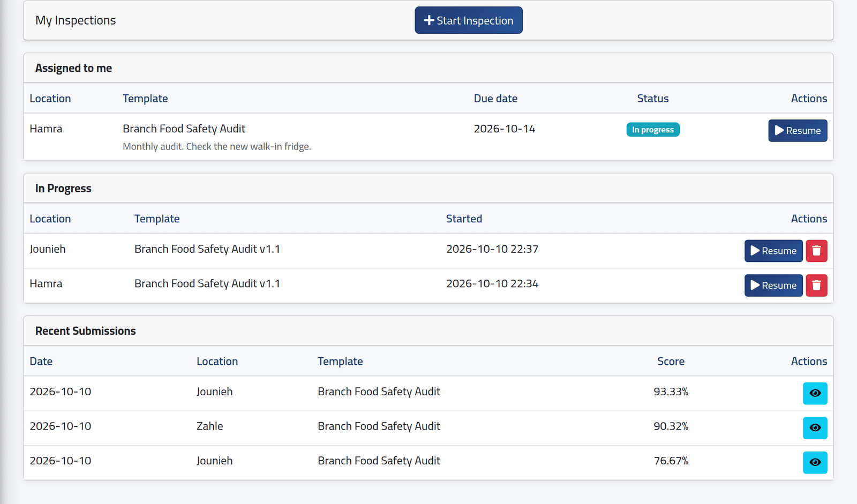This screenshot has width=857, height=504.
Task: Click the In Progress section heading
Action: [63, 189]
